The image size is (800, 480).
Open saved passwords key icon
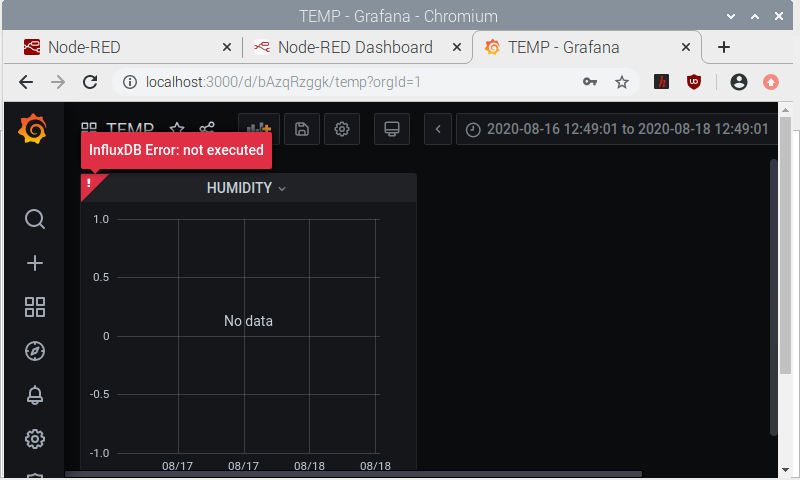590,82
